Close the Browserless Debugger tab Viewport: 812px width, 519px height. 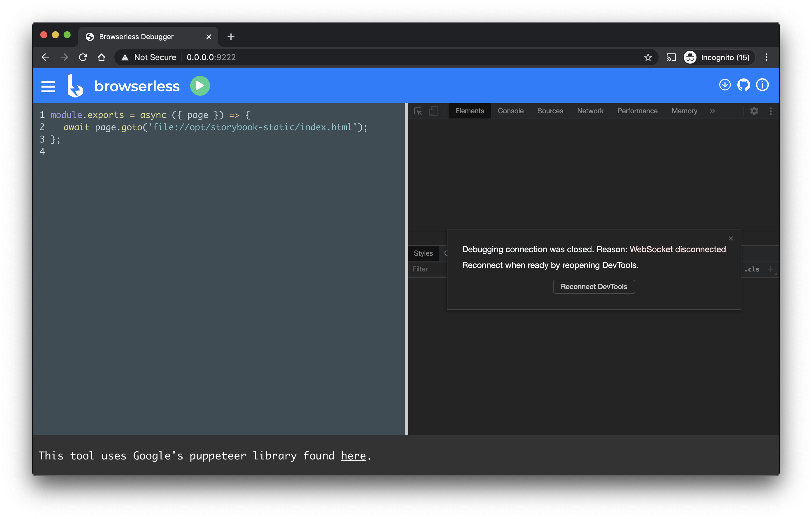(x=209, y=37)
